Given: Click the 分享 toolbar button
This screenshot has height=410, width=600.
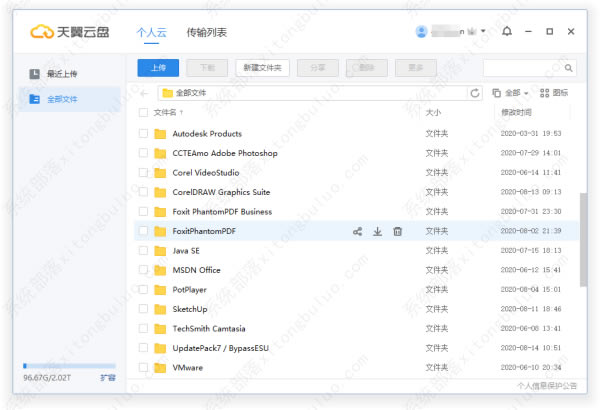Looking at the screenshot, I should pos(318,68).
